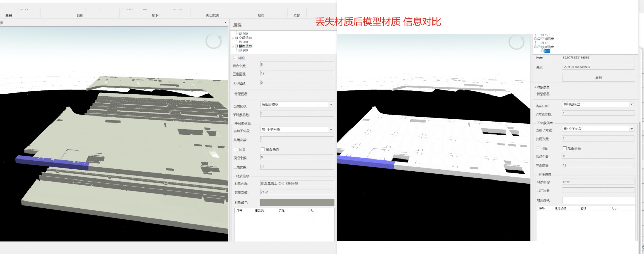Click the compass widget in left viewport
644x254 pixels.
coord(214,41)
